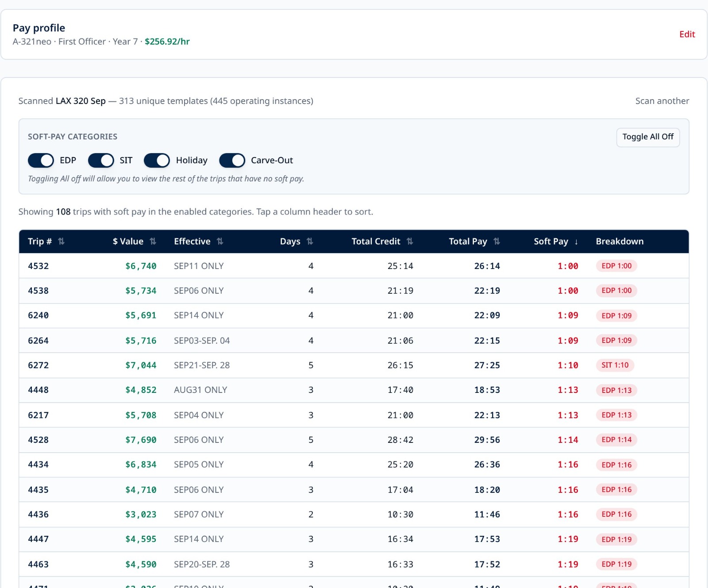Viewport: 708px width, 588px height.
Task: Toggle the Carve-Out category switch
Action: tap(232, 160)
